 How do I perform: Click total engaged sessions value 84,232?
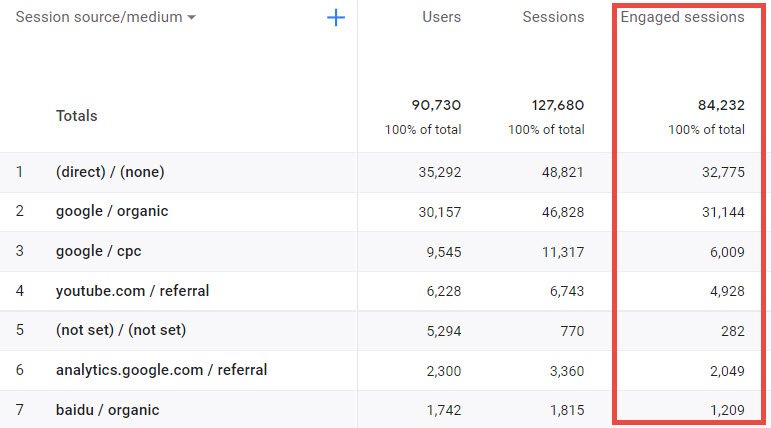pyautogui.click(x=721, y=105)
